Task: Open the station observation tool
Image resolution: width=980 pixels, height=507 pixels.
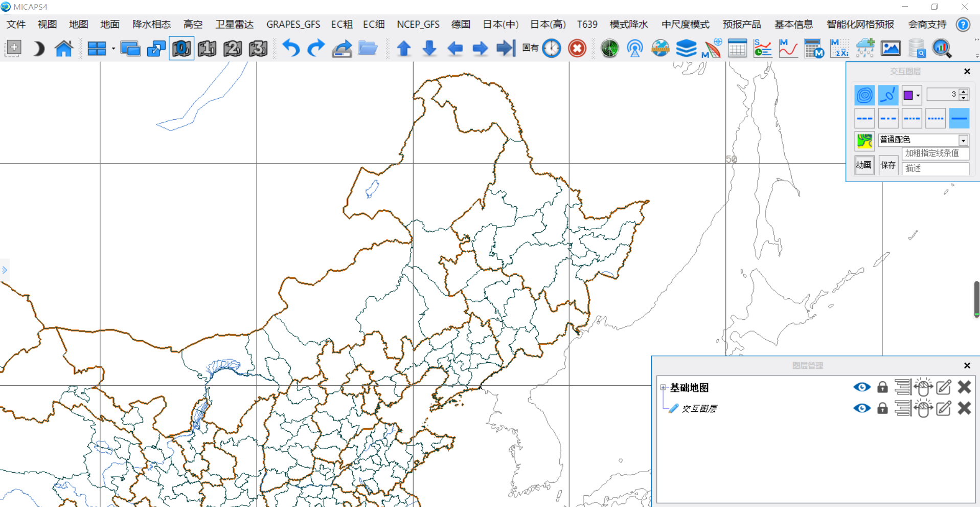Action: [x=634, y=48]
